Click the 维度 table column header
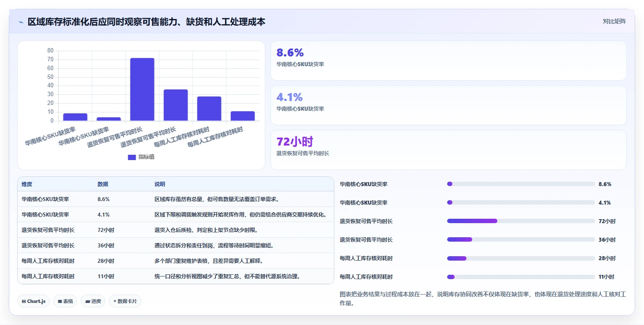 tap(27, 184)
